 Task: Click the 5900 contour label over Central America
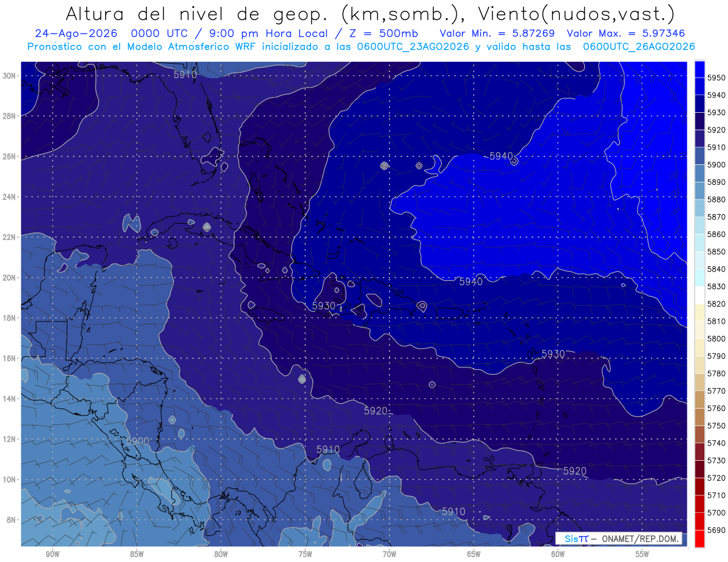pos(138,441)
